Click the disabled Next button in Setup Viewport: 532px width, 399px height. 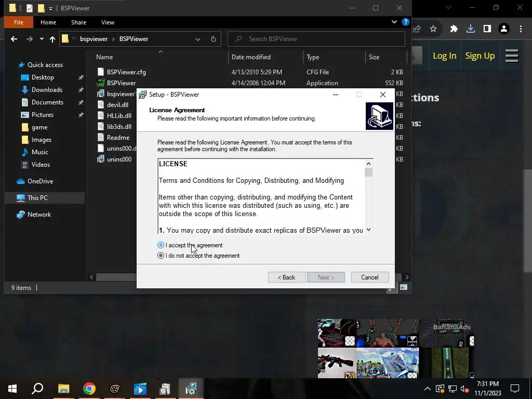[x=326, y=277]
